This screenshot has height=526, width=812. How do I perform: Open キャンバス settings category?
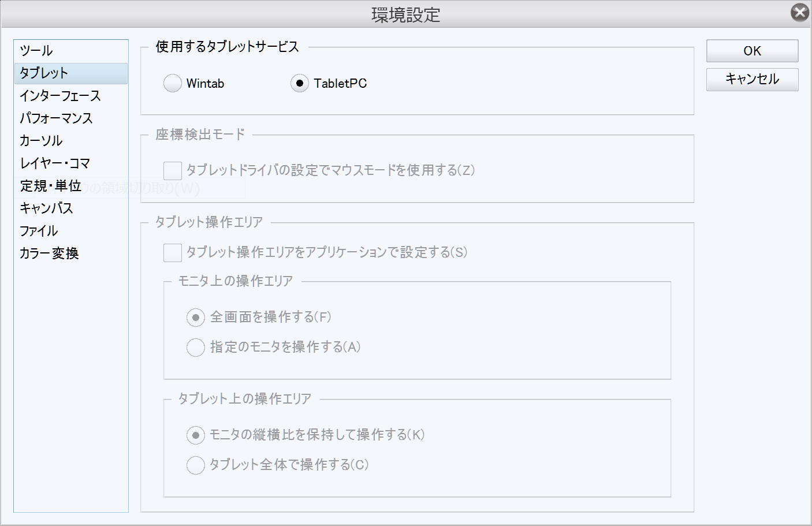[46, 208]
